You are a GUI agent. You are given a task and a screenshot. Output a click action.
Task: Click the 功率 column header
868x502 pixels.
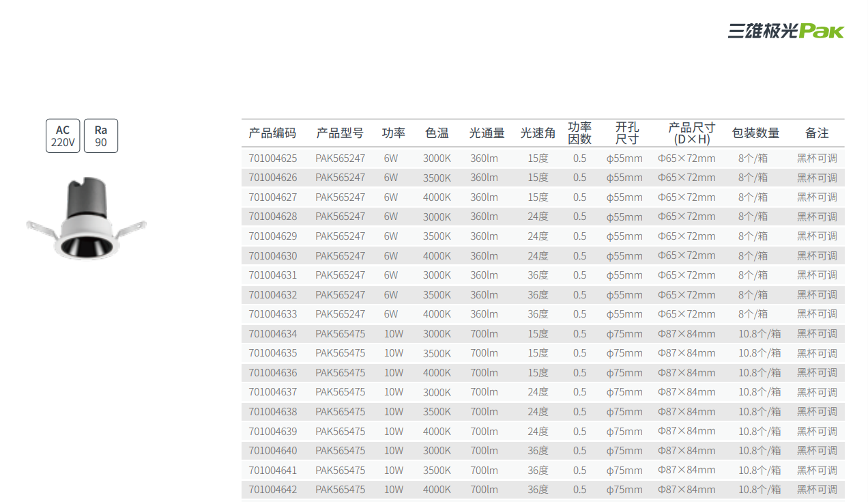tap(393, 133)
